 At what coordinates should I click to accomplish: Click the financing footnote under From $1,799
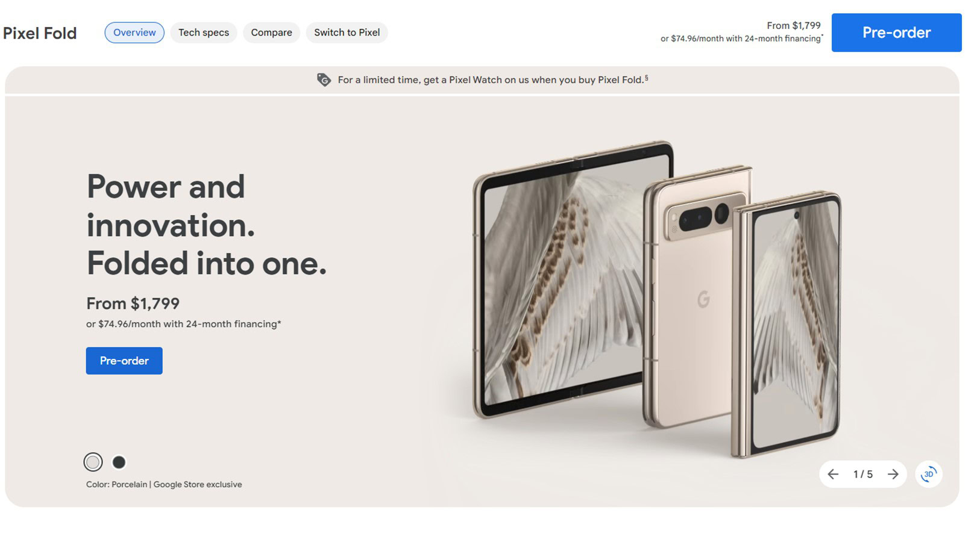184,324
